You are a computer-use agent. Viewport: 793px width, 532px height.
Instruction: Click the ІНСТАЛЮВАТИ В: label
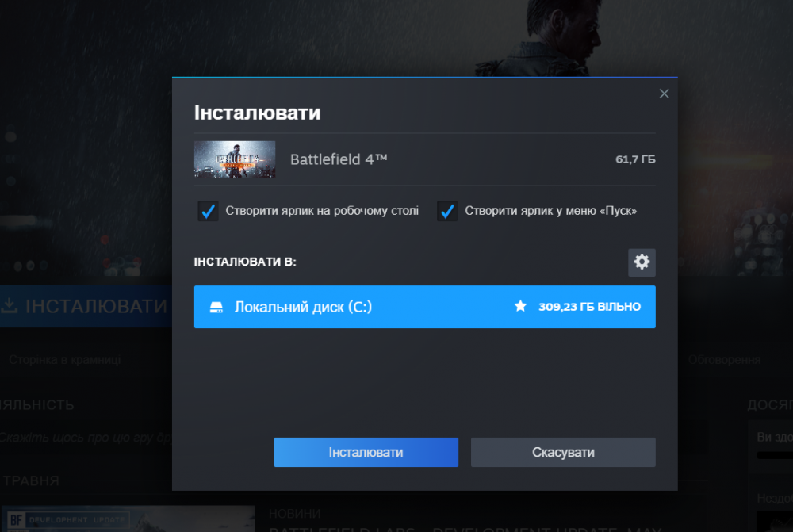coord(245,262)
